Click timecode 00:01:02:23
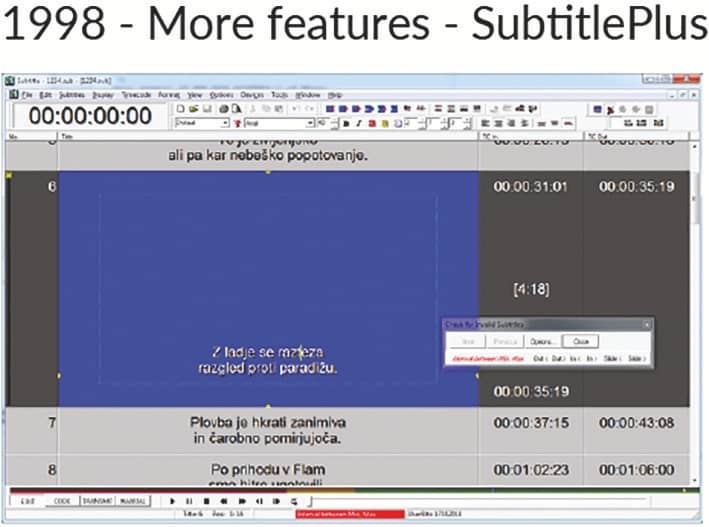The width and height of the screenshot is (709, 527). [x=531, y=470]
